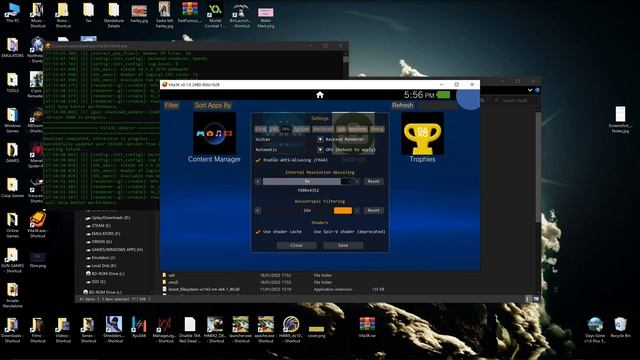
Task: Click Refresh in Vita3K app list
Action: tap(402, 105)
